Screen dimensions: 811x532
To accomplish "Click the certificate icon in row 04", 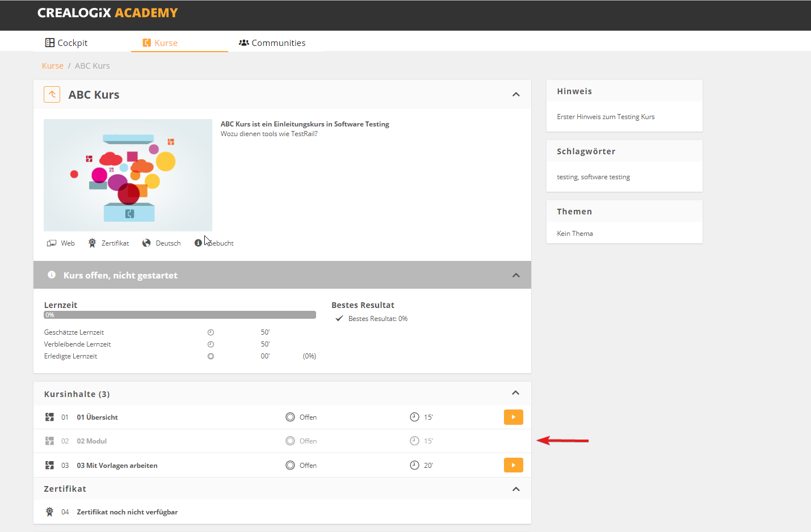I will [x=49, y=512].
